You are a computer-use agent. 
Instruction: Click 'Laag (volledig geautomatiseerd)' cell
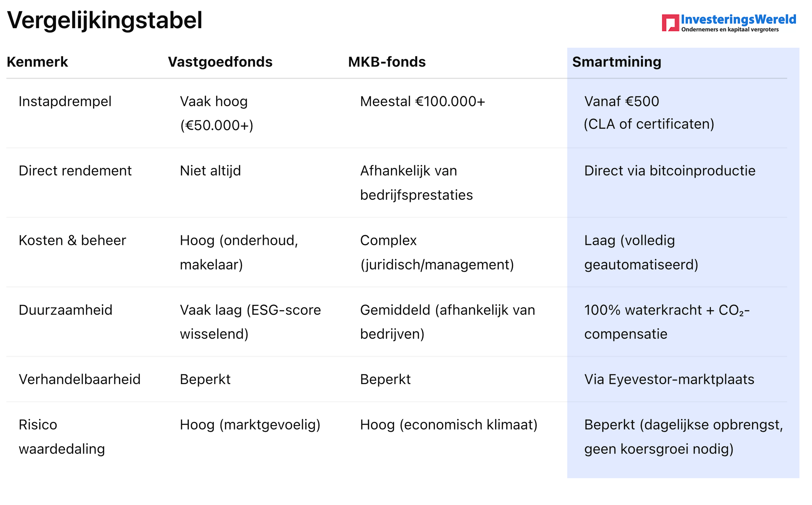point(641,252)
